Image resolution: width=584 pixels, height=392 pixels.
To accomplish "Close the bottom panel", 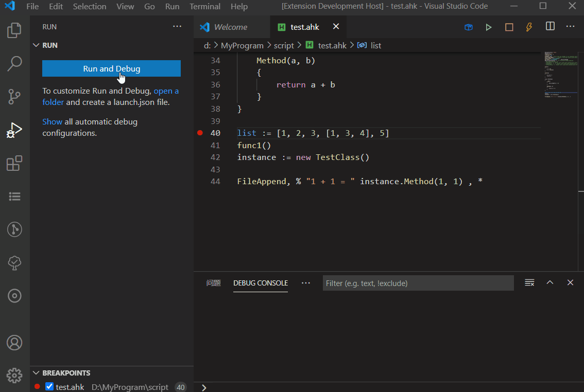I will [570, 282].
